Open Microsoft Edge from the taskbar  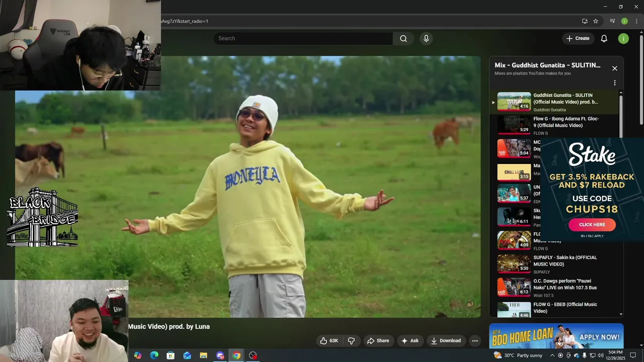click(x=154, y=355)
